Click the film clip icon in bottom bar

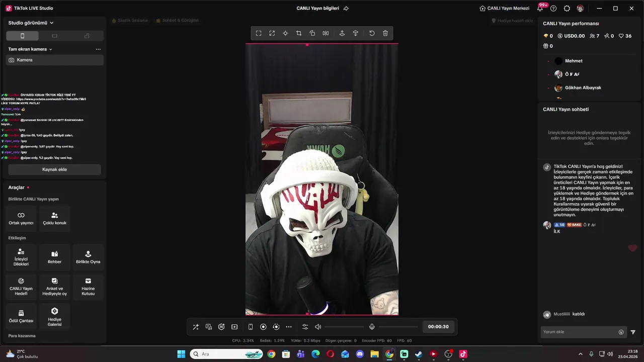[234, 327]
